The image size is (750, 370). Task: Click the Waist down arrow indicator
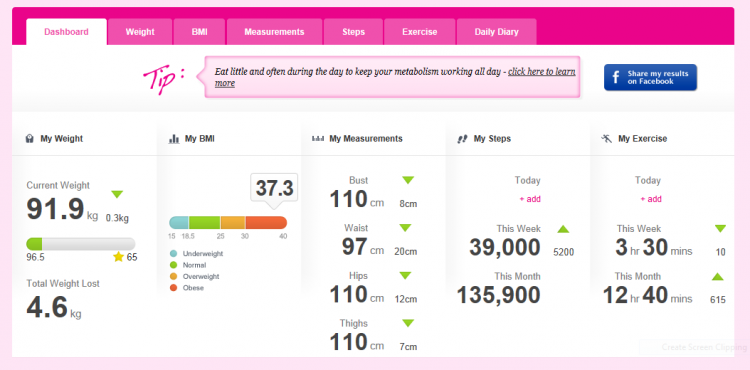(x=406, y=228)
